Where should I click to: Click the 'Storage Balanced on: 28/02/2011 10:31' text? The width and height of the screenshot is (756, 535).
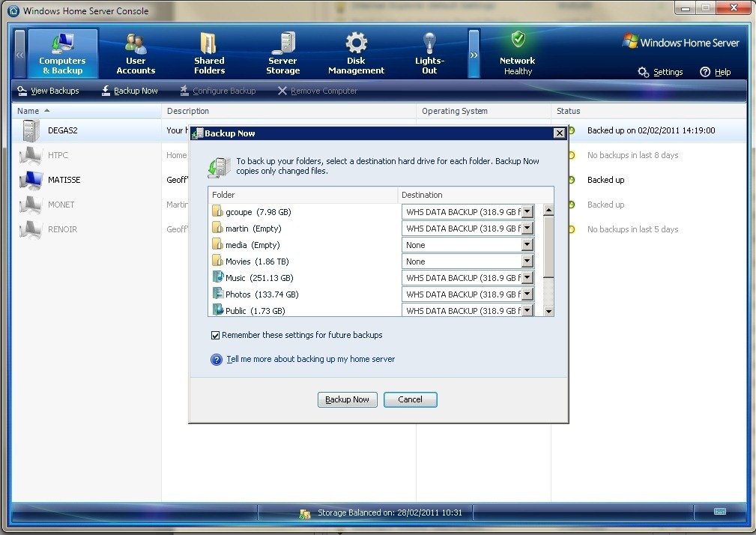point(390,513)
